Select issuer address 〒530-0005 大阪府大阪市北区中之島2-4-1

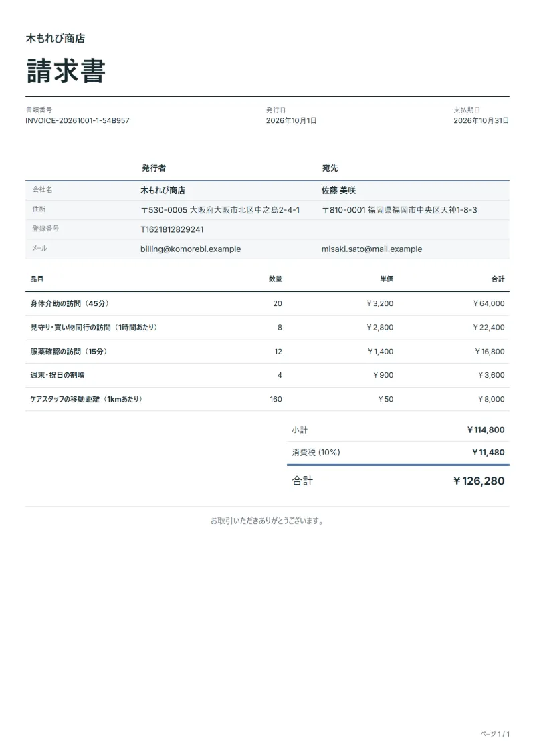pyautogui.click(x=220, y=210)
